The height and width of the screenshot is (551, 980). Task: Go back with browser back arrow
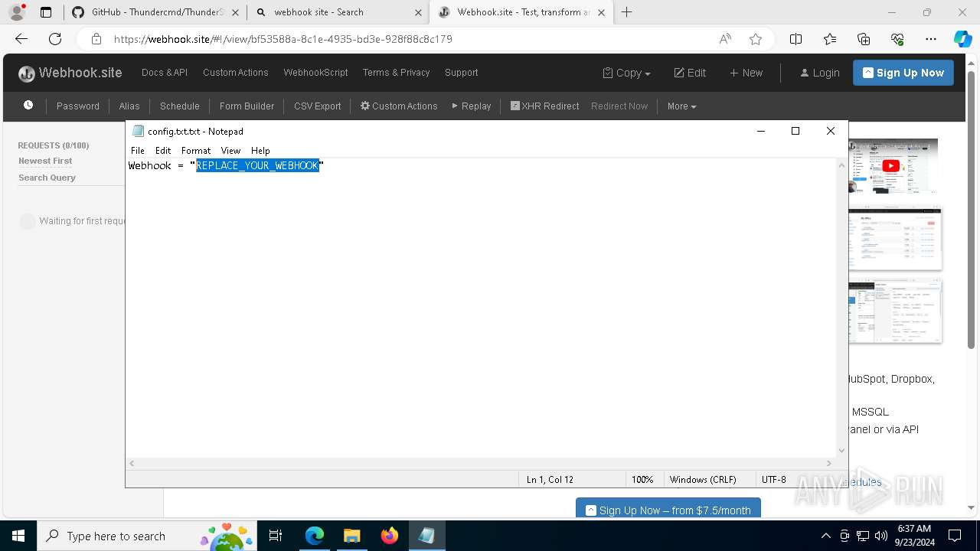(21, 39)
